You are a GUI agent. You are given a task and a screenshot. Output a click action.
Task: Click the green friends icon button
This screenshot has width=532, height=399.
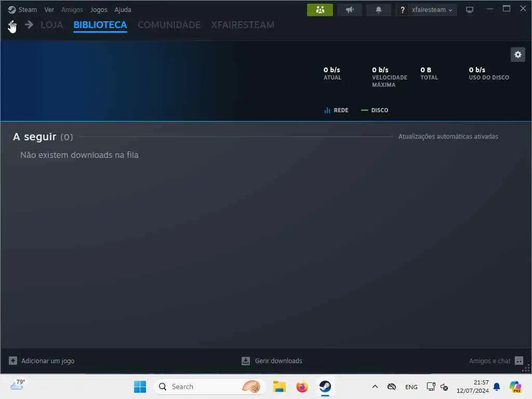[320, 9]
